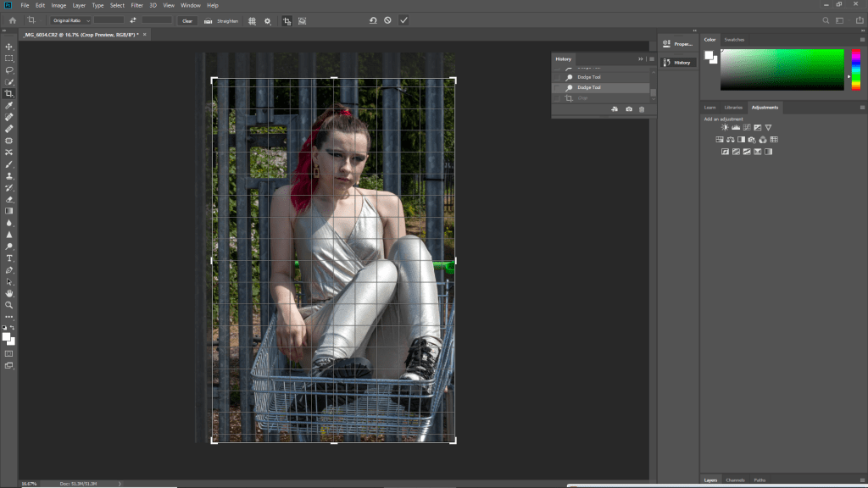Click the Straighten tool icon
Screen dimensions: 868x488
(208, 20)
